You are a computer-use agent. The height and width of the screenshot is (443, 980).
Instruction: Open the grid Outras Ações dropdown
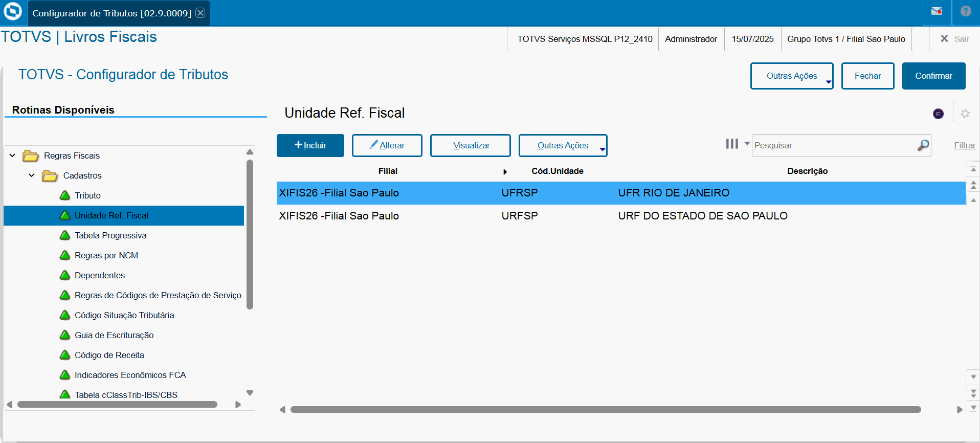pyautogui.click(x=563, y=145)
